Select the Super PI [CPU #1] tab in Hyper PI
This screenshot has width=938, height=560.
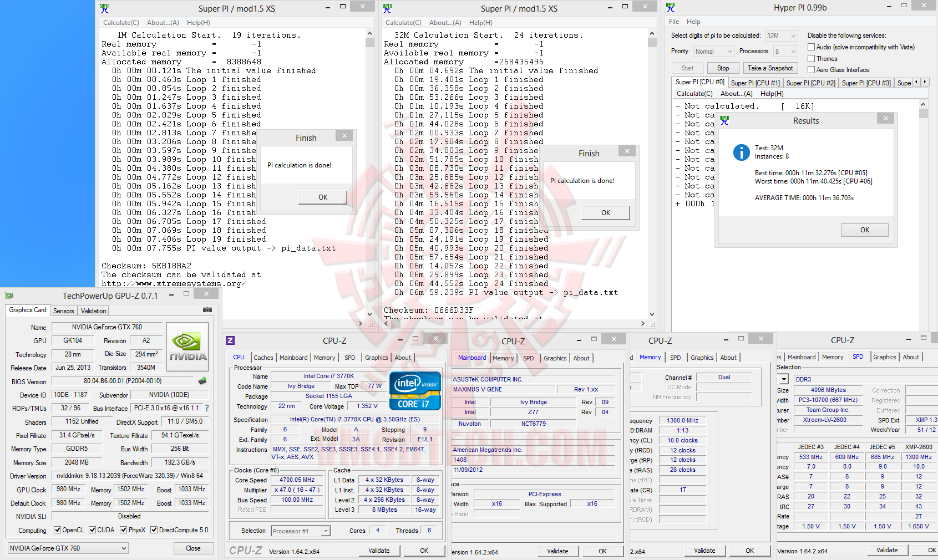coord(755,83)
